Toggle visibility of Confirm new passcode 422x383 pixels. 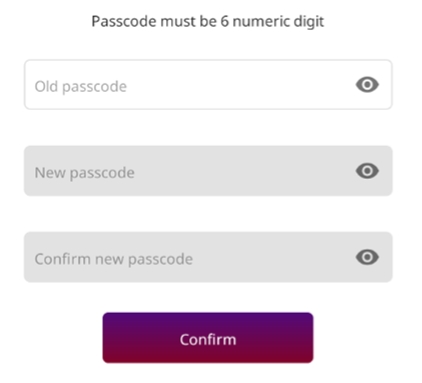pos(367,257)
